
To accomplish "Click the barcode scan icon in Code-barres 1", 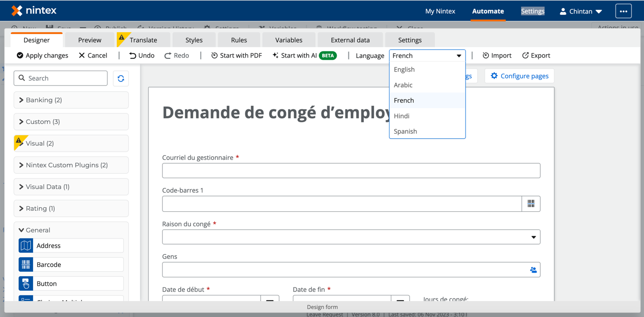I will coord(531,204).
